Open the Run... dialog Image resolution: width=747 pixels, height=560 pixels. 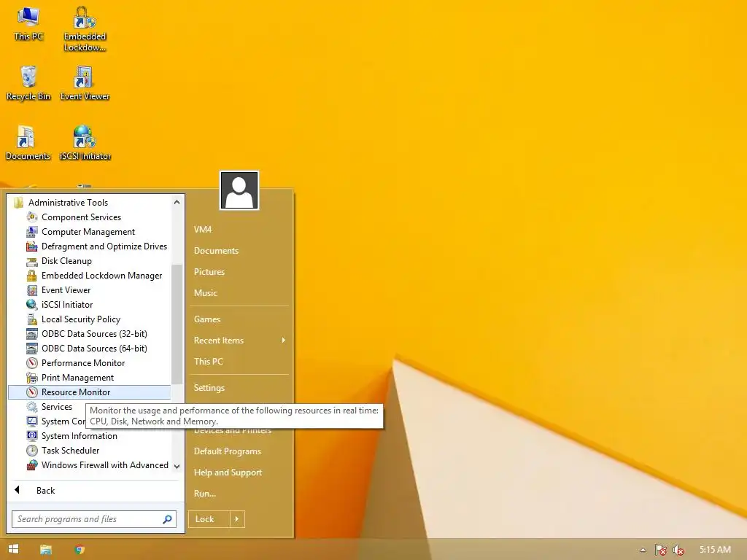(x=205, y=494)
